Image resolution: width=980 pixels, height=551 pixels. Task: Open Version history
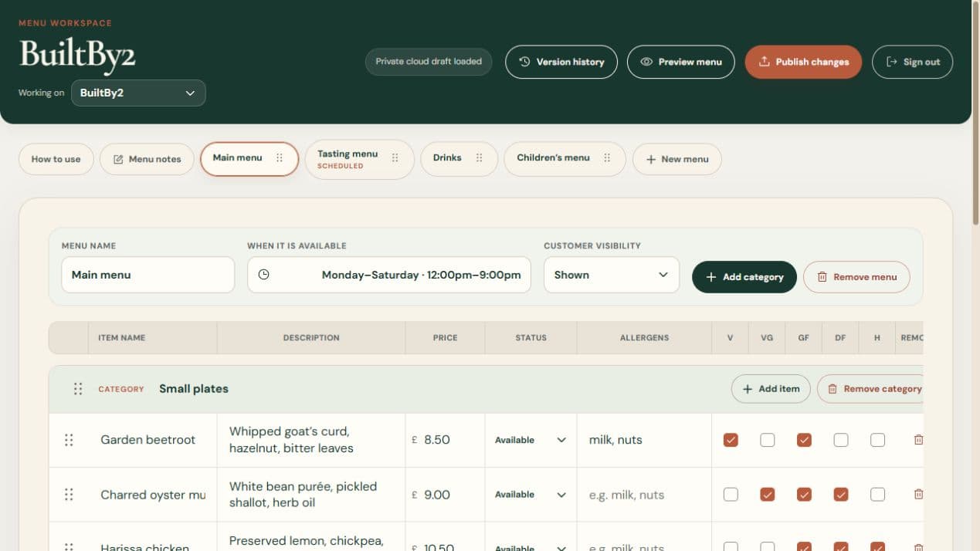click(561, 62)
